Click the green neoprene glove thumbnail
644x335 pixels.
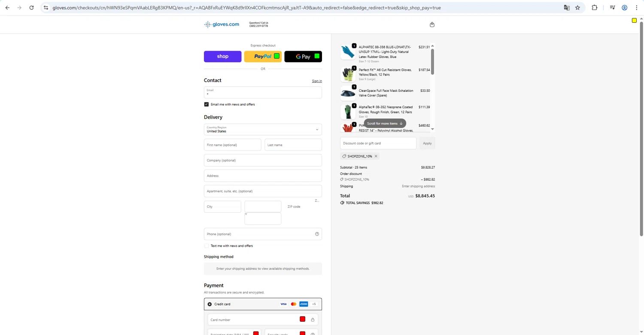348,112
